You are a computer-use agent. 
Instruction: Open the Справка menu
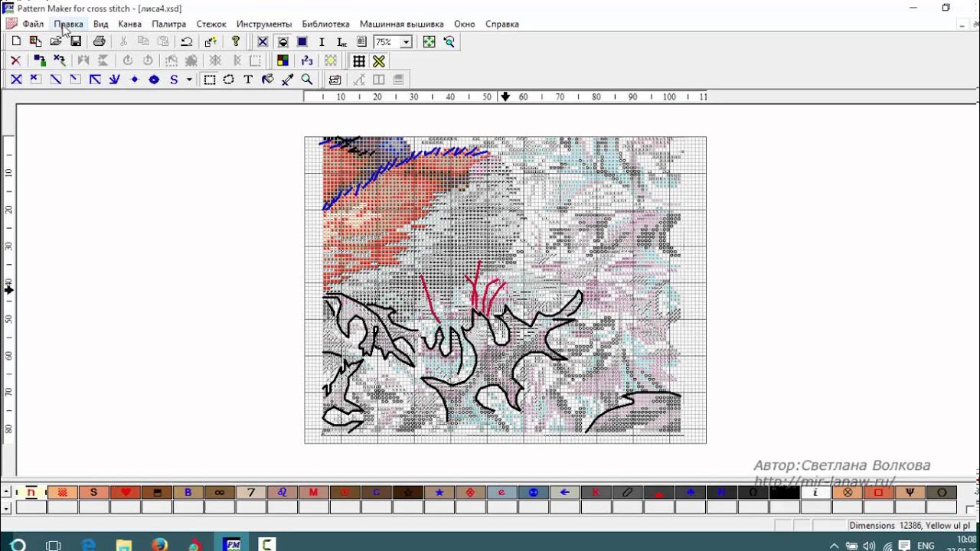502,24
